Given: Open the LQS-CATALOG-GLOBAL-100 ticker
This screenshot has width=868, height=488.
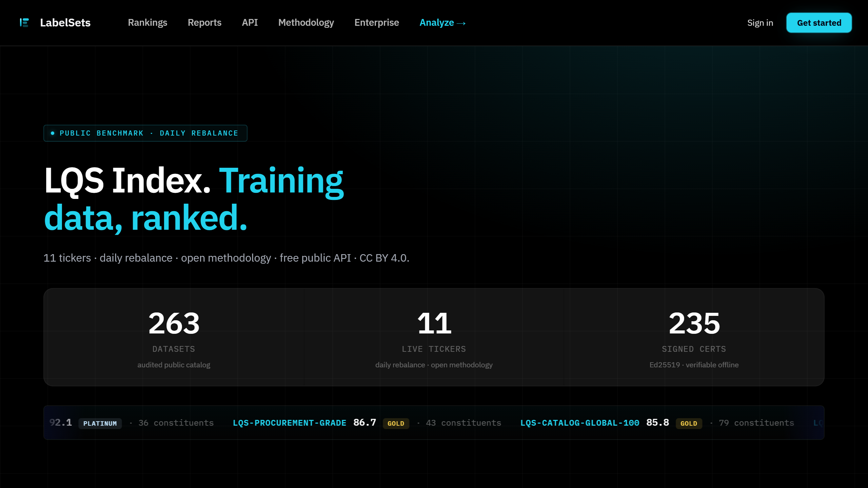Looking at the screenshot, I should [580, 423].
